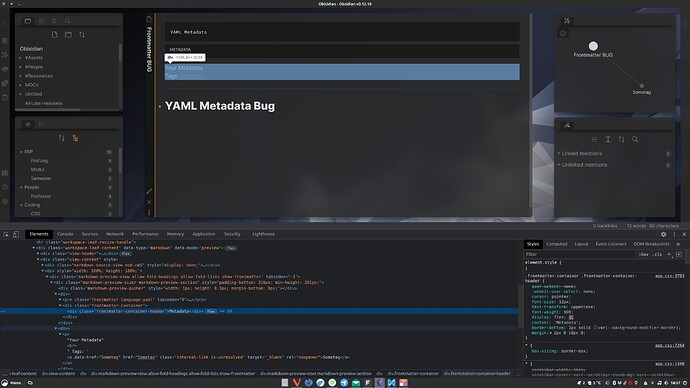
Task: Click the 0 backlinks status item
Action: [x=605, y=226]
